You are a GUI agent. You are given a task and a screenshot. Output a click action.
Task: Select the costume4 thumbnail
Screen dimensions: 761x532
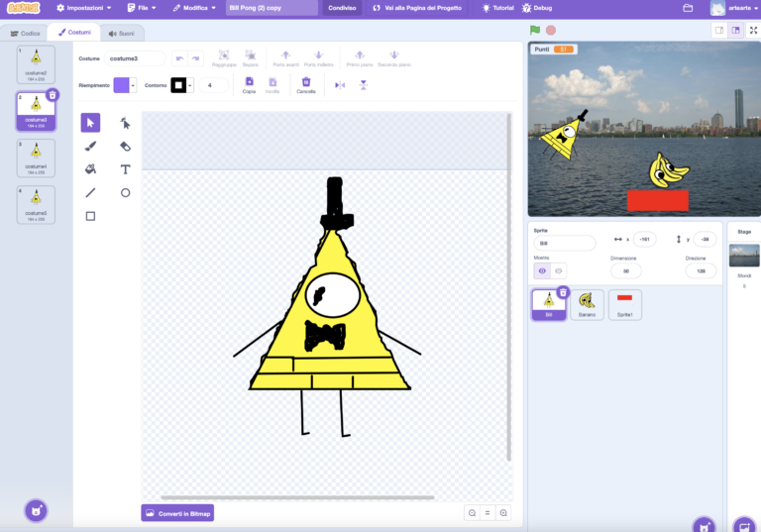(x=36, y=158)
